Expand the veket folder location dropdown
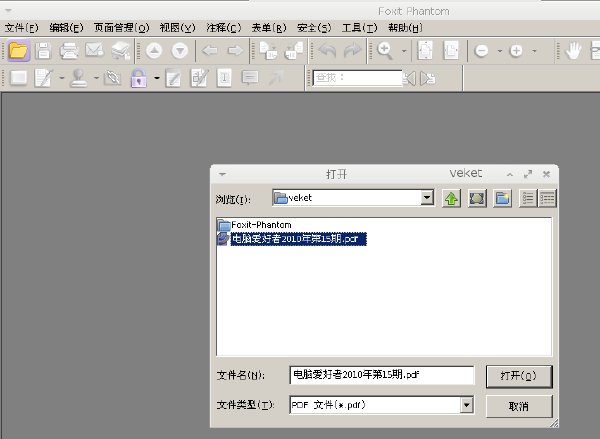 tap(427, 198)
